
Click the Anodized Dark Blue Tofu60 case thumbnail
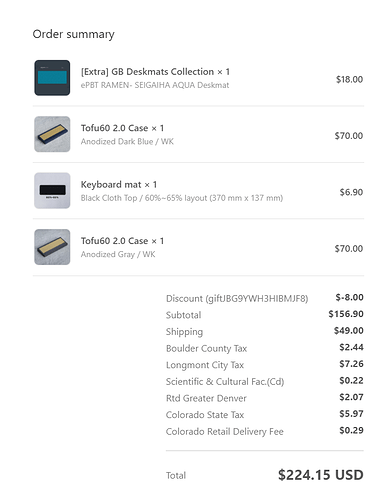tap(52, 134)
